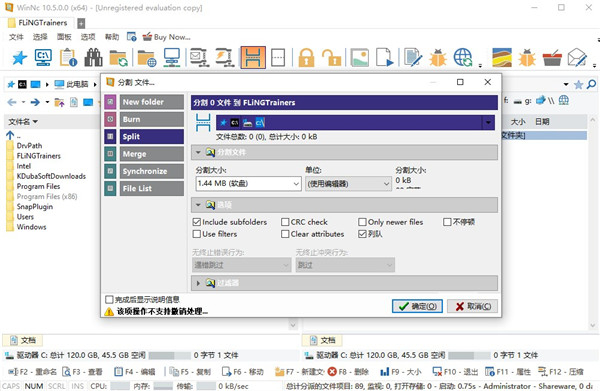Enable the Use filters checkbox
Image resolution: width=600 pixels, height=391 pixels.
pos(197,234)
